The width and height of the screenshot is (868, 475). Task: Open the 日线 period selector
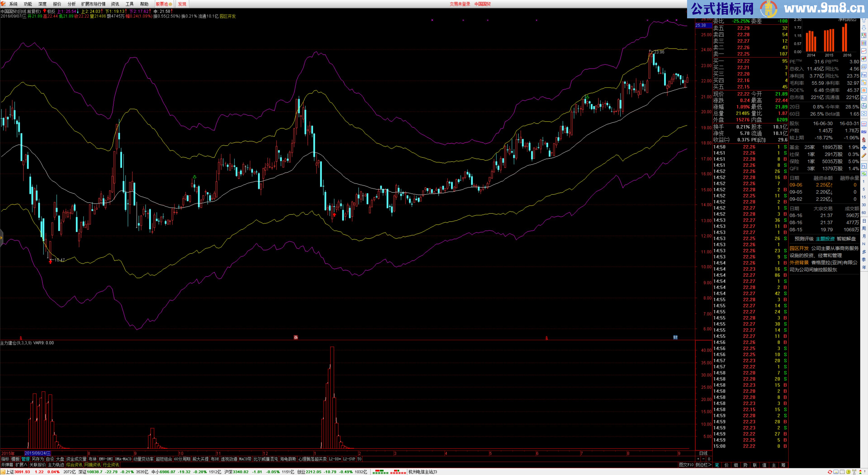703,453
